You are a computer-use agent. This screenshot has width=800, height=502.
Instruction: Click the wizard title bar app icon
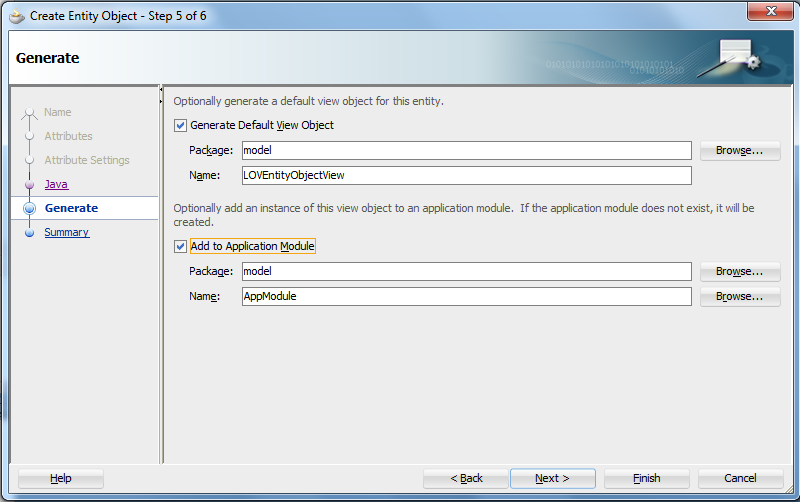point(17,17)
